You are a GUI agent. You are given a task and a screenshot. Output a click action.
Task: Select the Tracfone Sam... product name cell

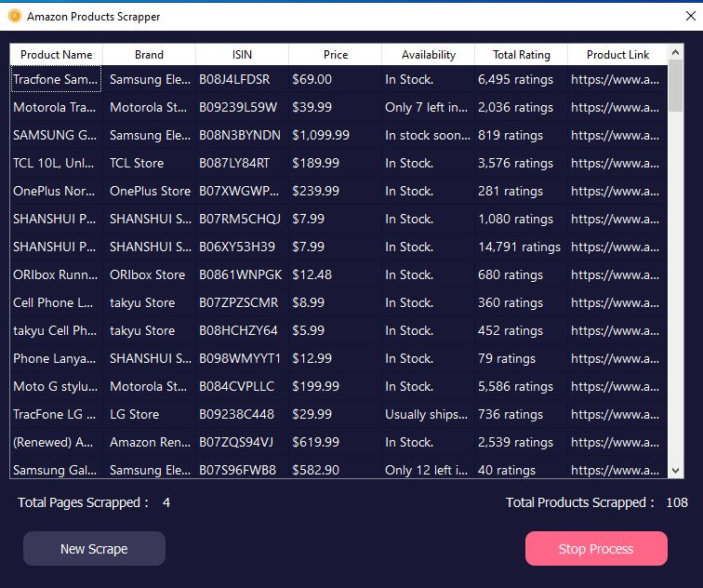click(57, 79)
